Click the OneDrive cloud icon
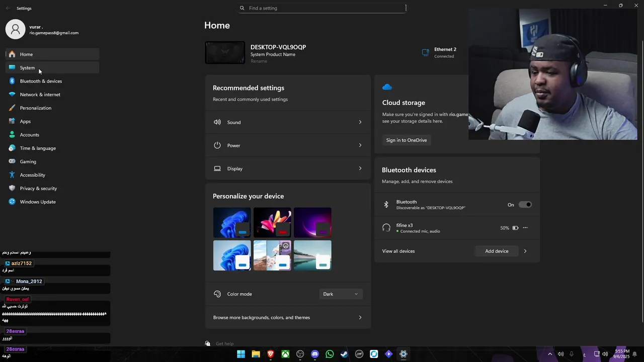This screenshot has height=362, width=644. pyautogui.click(x=387, y=87)
